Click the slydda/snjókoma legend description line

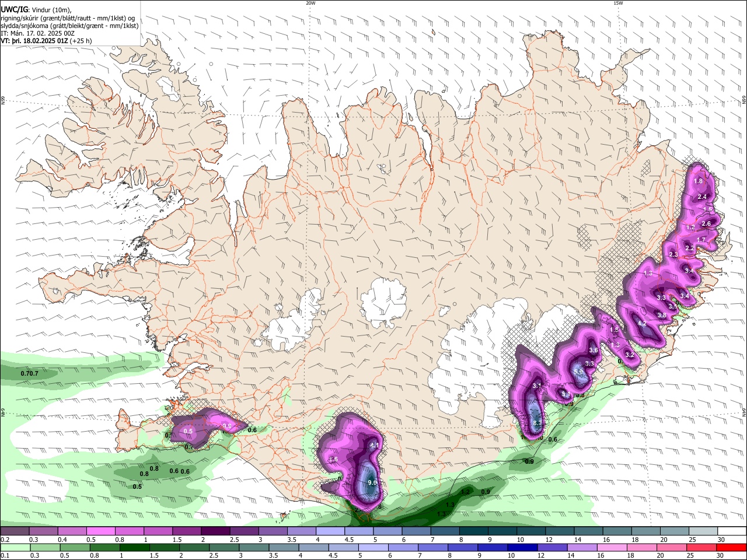click(x=69, y=26)
